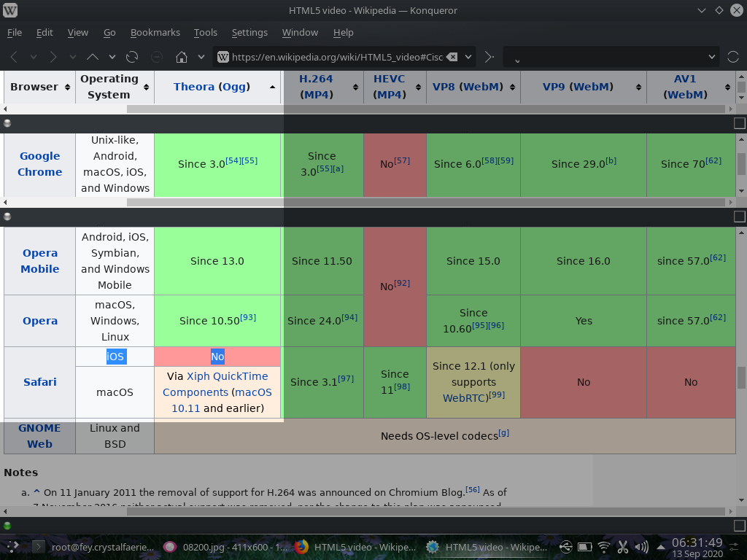Open the clipboard scissors tray icon
The width and height of the screenshot is (747, 560).
pyautogui.click(x=623, y=546)
